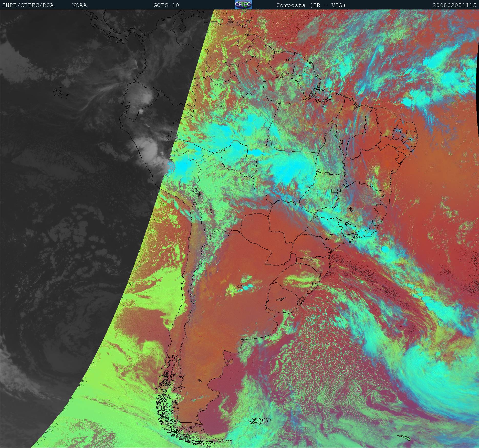The height and width of the screenshot is (448, 479).
Task: Click bright white cloud over Ecuador
Action: (143, 97)
